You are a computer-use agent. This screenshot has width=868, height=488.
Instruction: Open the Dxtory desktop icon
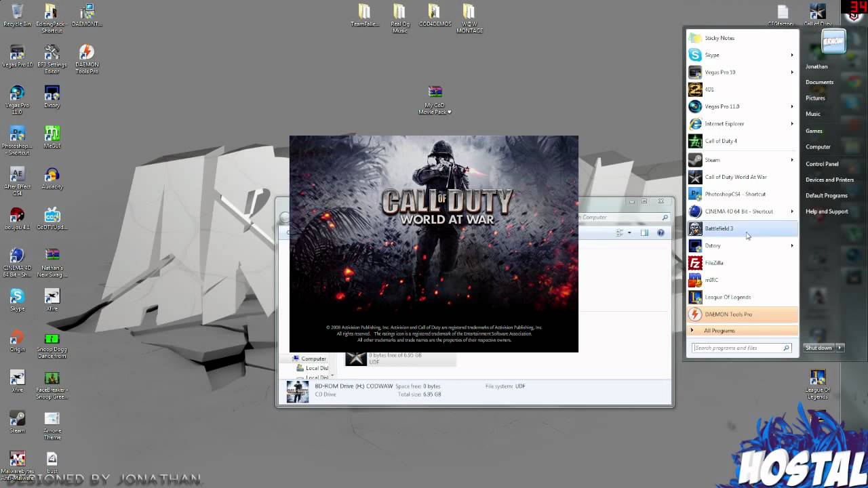pos(52,97)
